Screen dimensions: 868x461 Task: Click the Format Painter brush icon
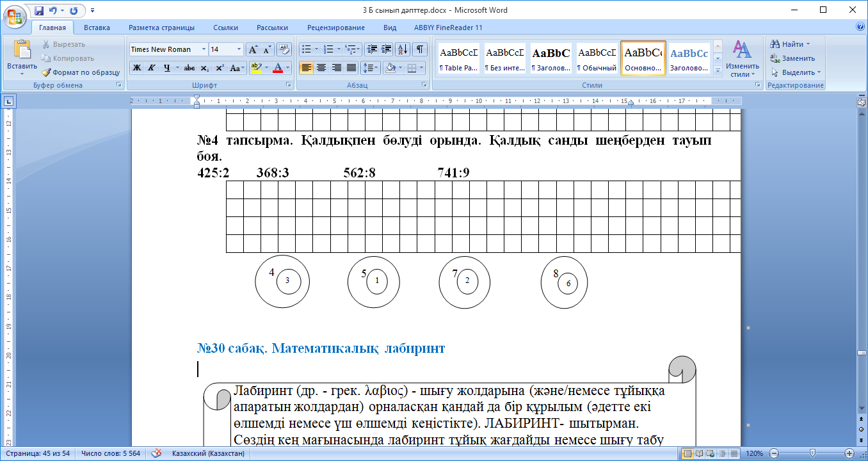click(x=46, y=72)
